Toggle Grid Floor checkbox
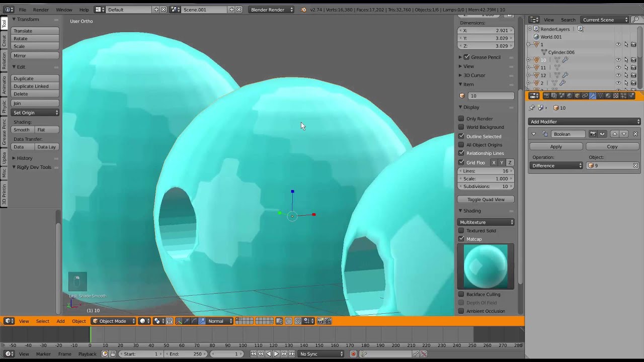644x362 pixels. pos(461,162)
